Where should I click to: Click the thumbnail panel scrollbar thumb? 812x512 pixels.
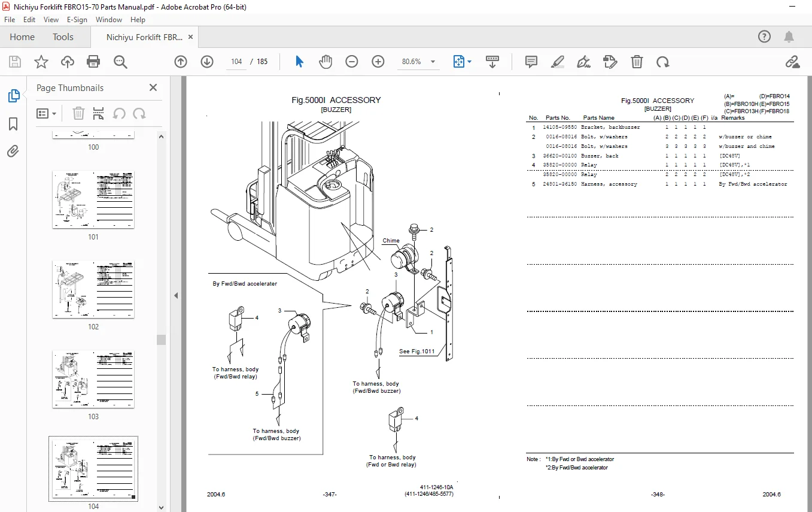coord(161,340)
